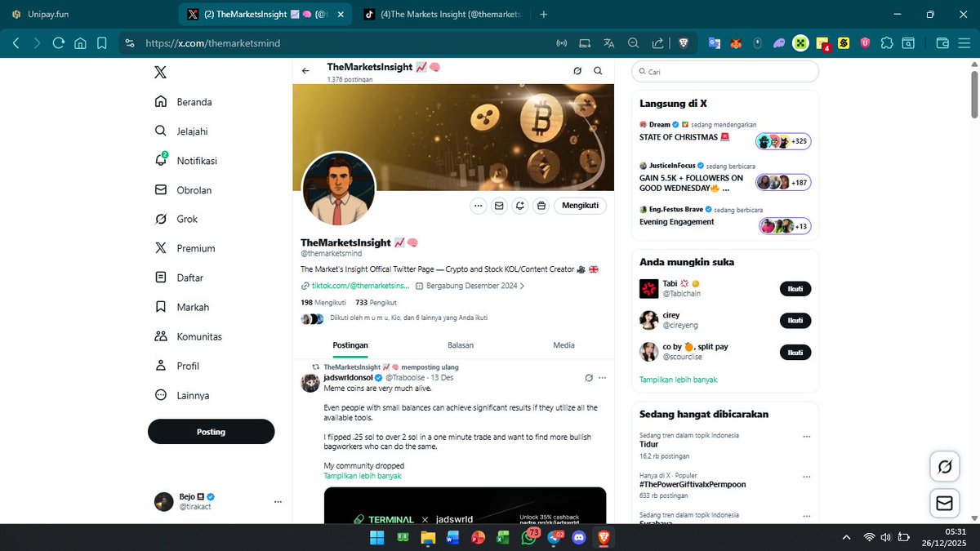This screenshot has width=980, height=551.
Task: Open the search icon on the profile header
Action: click(x=599, y=71)
